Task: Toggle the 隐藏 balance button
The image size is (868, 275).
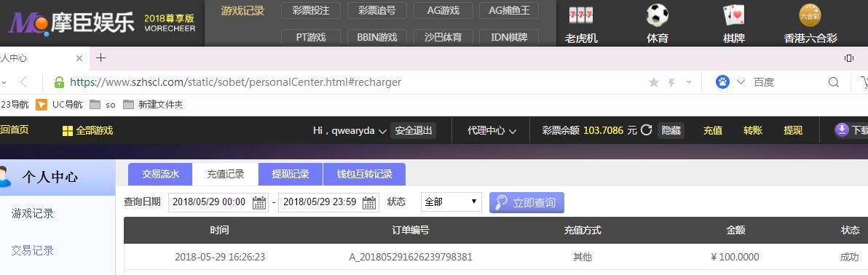Action: pyautogui.click(x=671, y=130)
